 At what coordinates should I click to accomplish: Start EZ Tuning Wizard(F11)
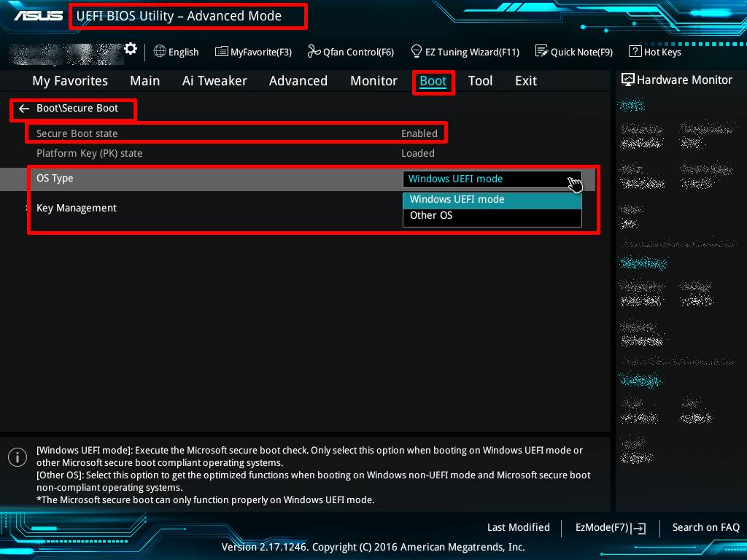click(465, 52)
